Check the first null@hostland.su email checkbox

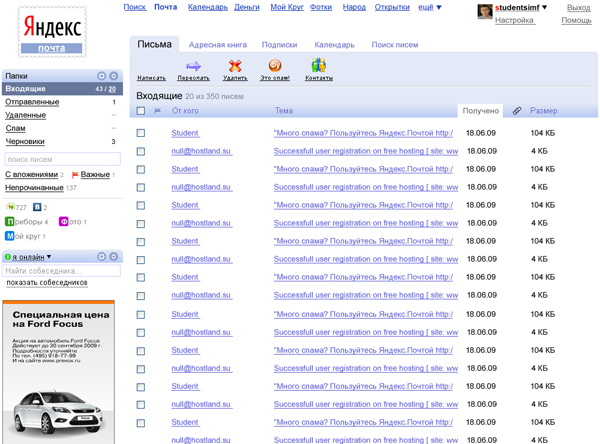click(141, 151)
